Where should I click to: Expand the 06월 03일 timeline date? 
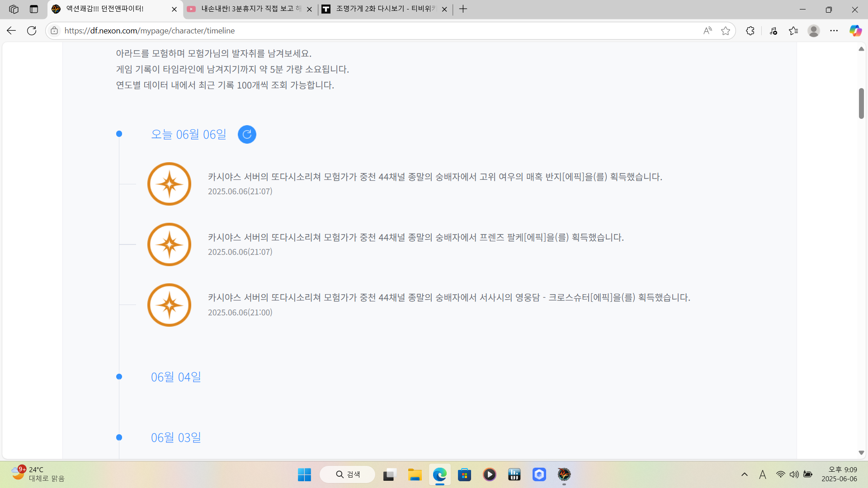click(176, 437)
